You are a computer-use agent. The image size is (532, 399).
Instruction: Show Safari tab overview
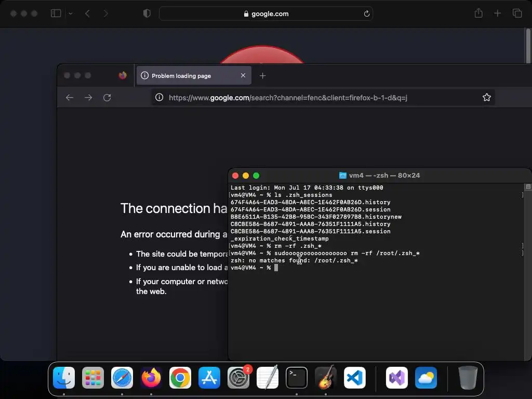tap(517, 13)
